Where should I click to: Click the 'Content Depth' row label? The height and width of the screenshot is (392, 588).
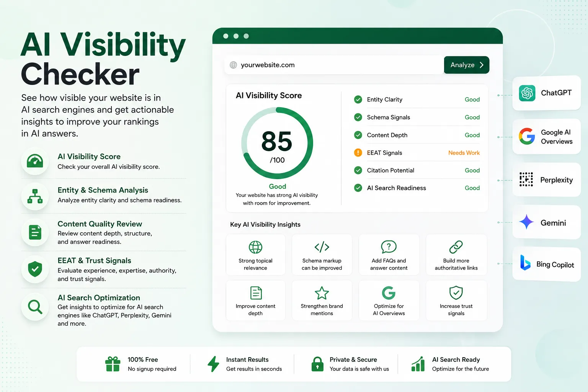[x=387, y=135]
